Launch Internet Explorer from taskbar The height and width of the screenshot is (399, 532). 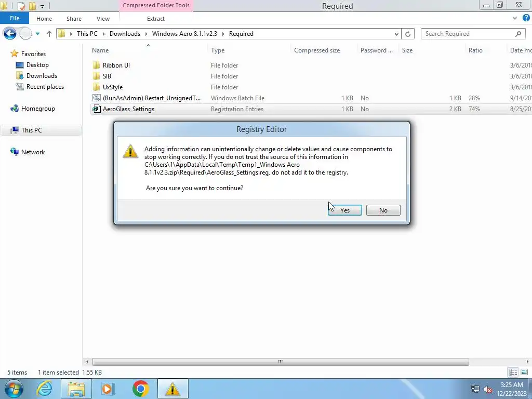pos(45,389)
